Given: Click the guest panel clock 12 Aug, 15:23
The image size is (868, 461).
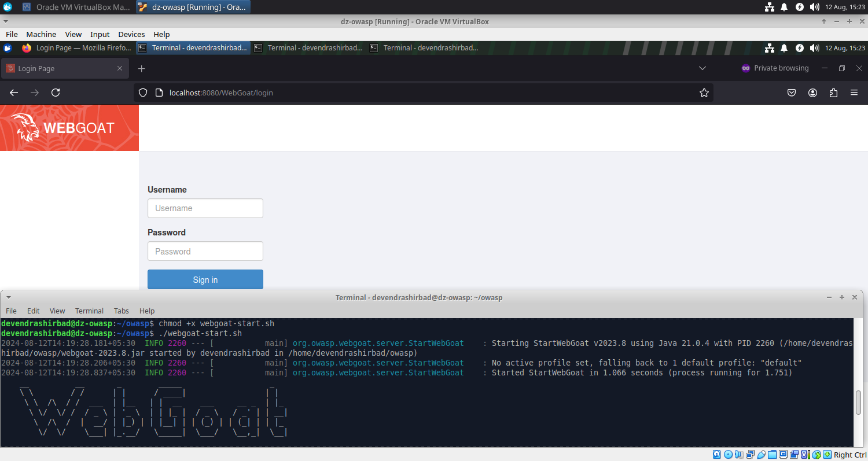Looking at the screenshot, I should pos(845,48).
